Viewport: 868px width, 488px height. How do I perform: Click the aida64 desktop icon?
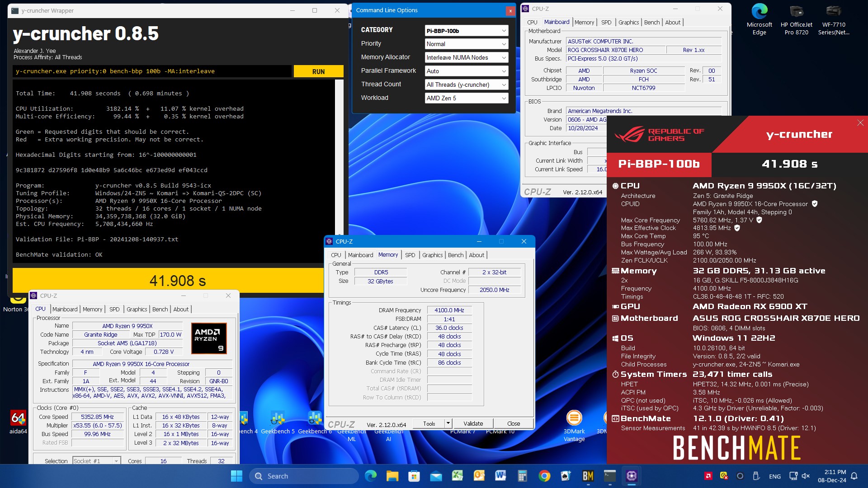18,422
